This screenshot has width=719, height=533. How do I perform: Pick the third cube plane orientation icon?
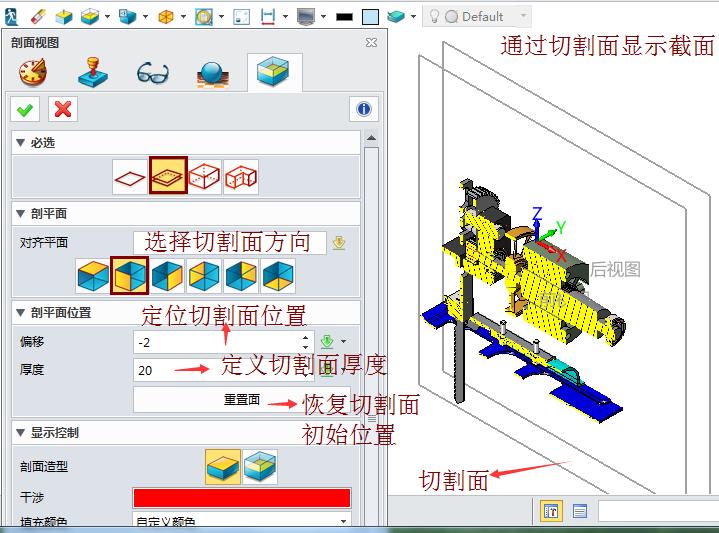click(167, 274)
